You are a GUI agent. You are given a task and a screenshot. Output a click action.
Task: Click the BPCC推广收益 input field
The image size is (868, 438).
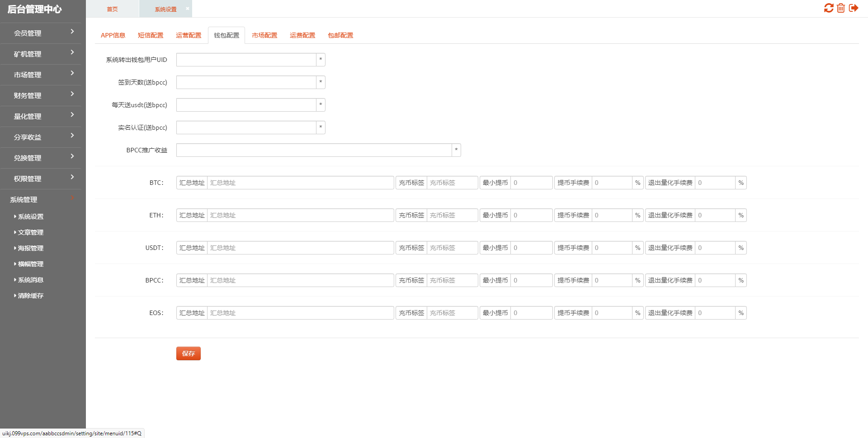click(x=314, y=150)
